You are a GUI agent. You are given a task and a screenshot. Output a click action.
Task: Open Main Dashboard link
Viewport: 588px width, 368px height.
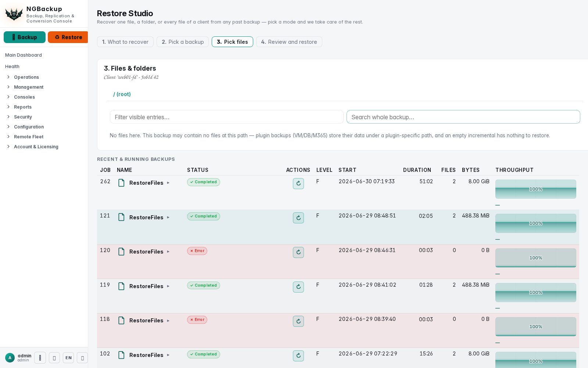tap(24, 55)
